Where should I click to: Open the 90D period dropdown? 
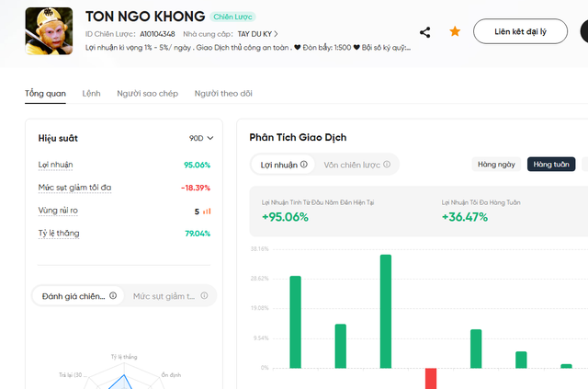(201, 138)
